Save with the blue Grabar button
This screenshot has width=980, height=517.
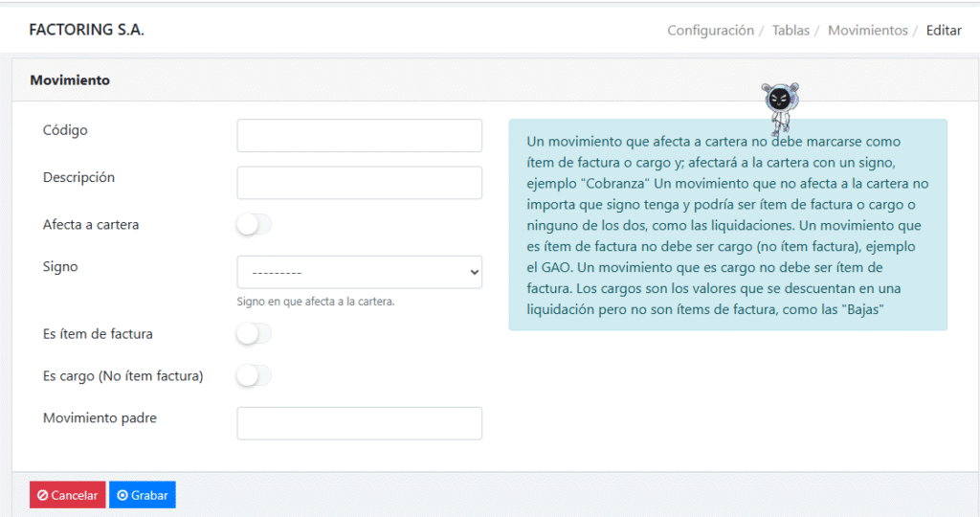pyautogui.click(x=142, y=495)
